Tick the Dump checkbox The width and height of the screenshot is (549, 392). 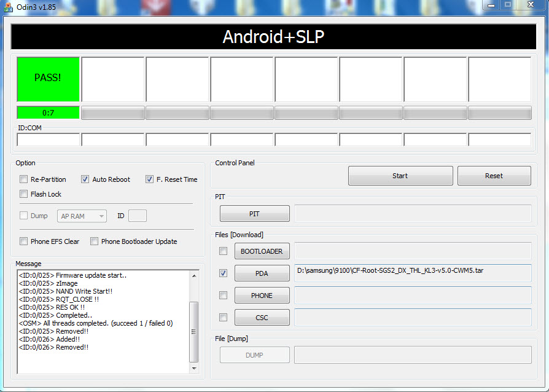[x=24, y=216]
